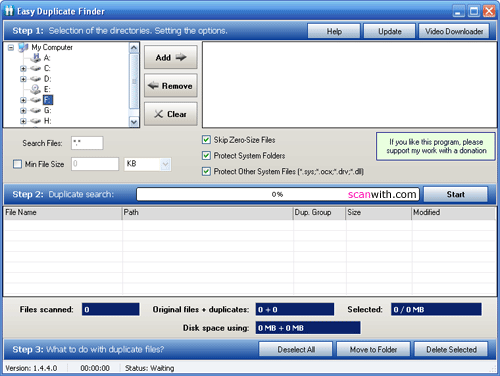Select highlighted F: drive label
Image resolution: width=500 pixels, height=376 pixels.
tap(48, 100)
